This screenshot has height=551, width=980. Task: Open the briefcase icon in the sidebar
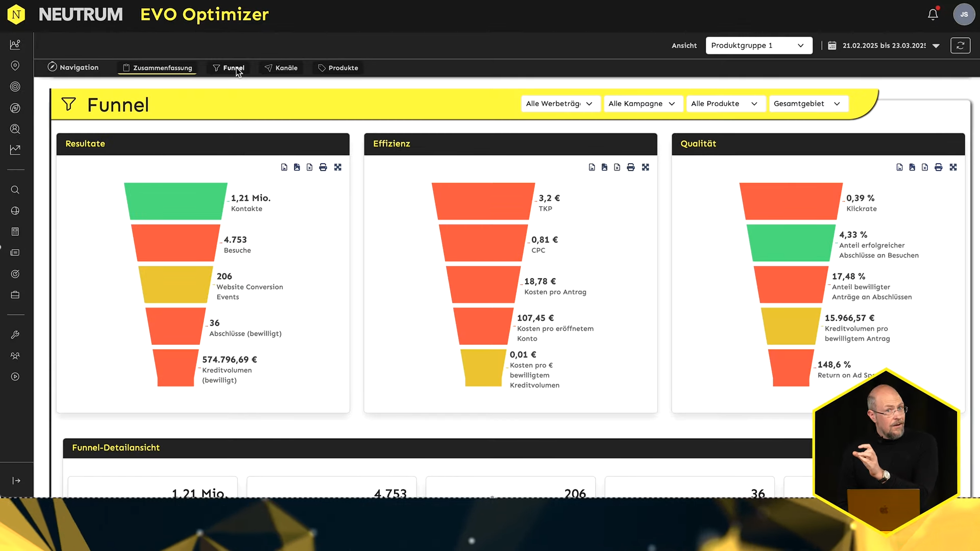pyautogui.click(x=15, y=295)
